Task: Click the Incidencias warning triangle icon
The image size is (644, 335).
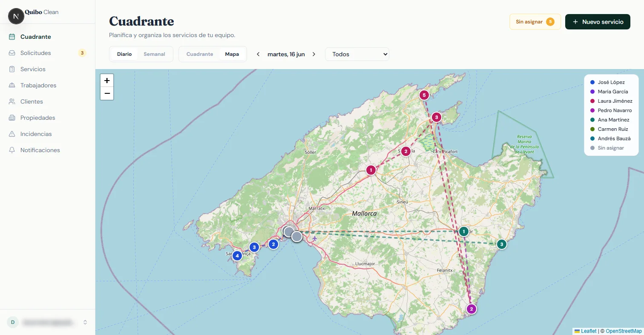Action: (x=12, y=134)
